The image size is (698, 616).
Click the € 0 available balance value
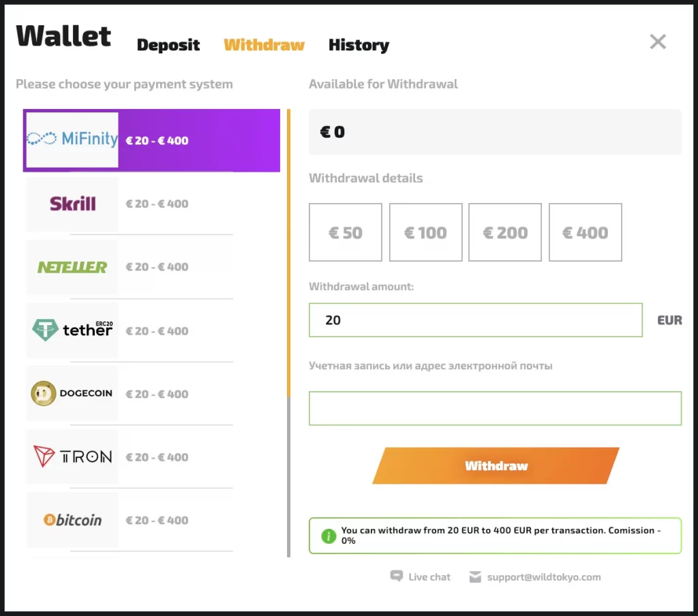333,132
